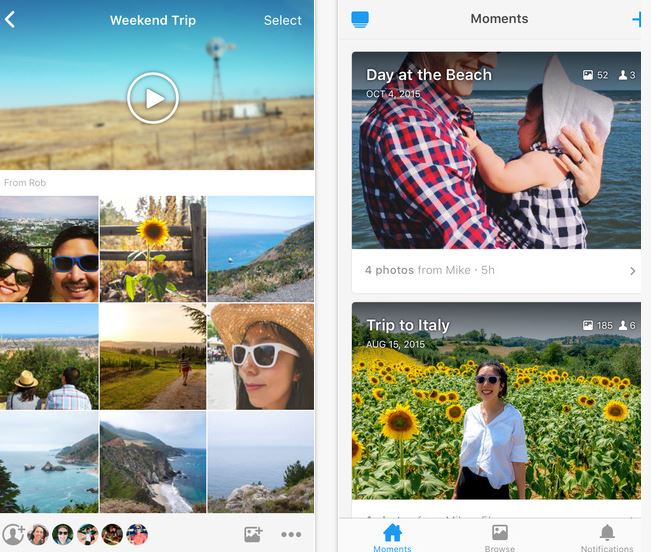Tap the OCT 4, 2015 date
This screenshot has height=552, width=651.
393,94
